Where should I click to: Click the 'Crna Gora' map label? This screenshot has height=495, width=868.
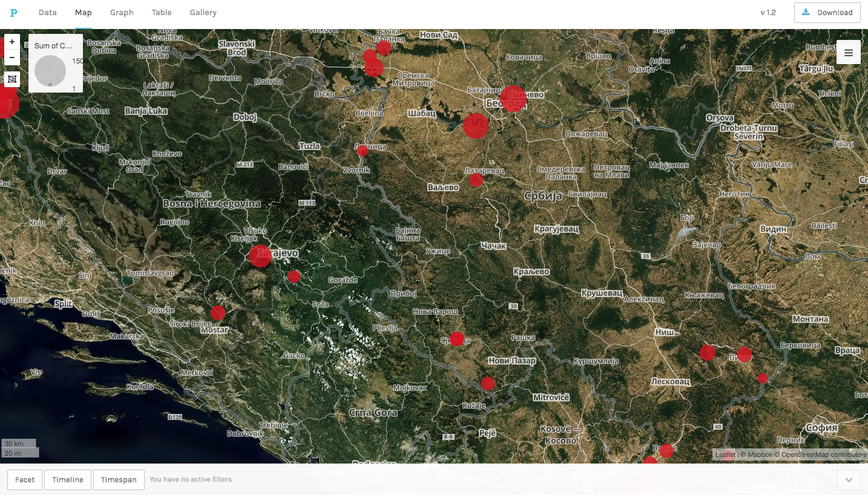click(x=373, y=413)
